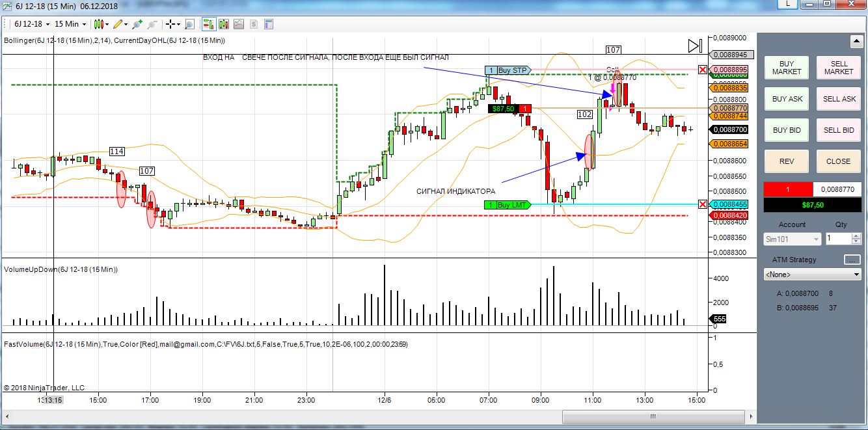This screenshot has height=430, width=868.
Task: Open the 15 Min interval dropdown
Action: [x=70, y=24]
